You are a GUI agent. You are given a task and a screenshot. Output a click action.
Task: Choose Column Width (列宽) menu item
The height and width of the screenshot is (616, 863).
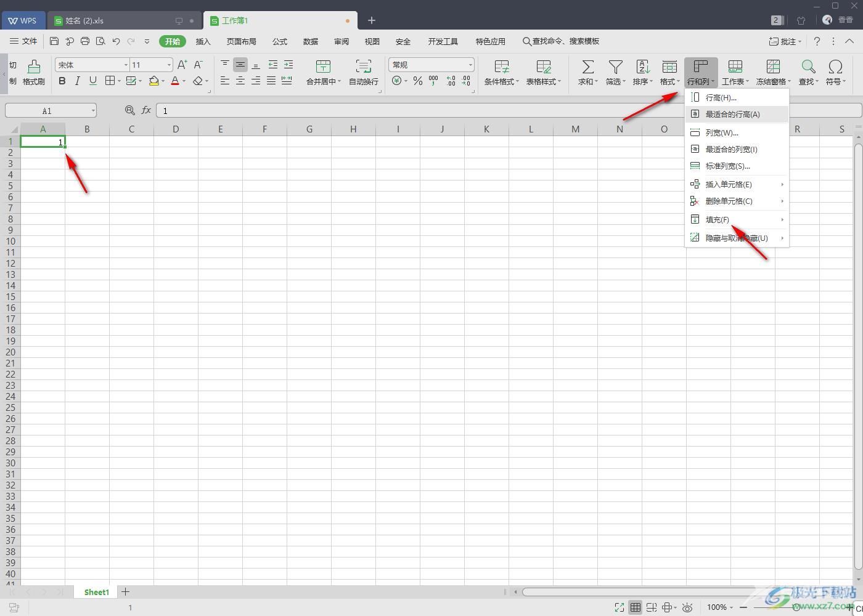coord(737,132)
